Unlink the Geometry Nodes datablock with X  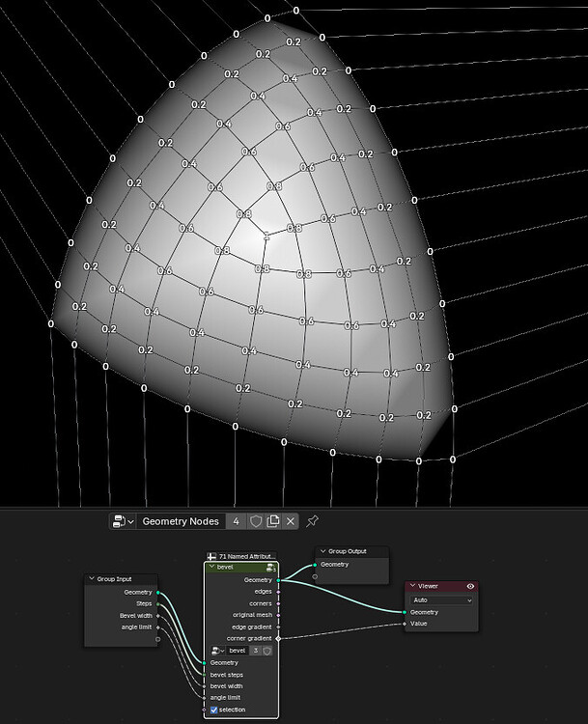(x=290, y=521)
